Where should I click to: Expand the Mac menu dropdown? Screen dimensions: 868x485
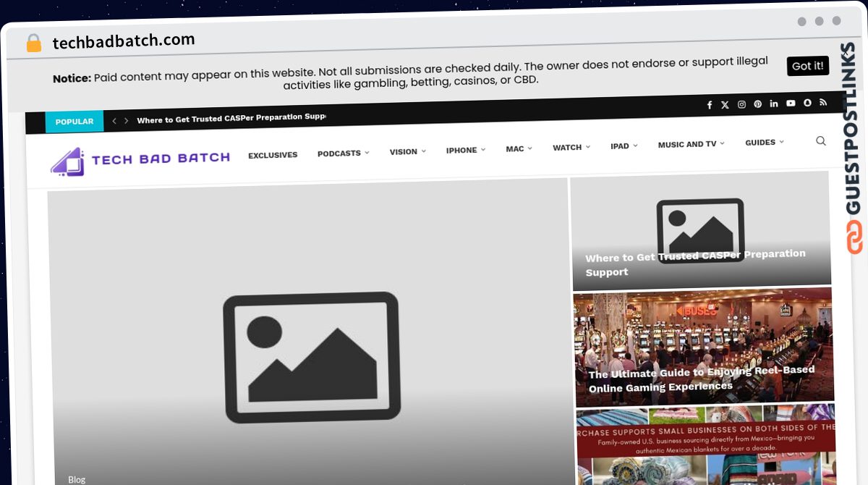(519, 148)
